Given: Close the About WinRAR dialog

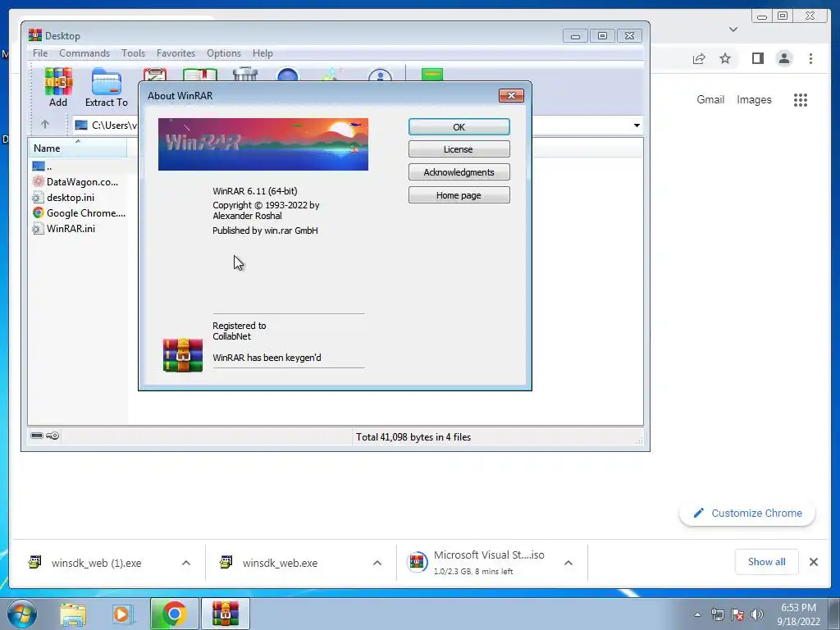Looking at the screenshot, I should point(511,95).
